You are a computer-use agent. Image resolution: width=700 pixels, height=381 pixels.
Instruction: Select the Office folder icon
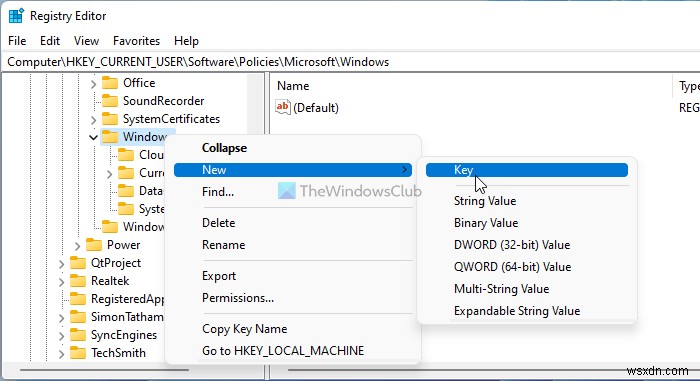tap(110, 83)
